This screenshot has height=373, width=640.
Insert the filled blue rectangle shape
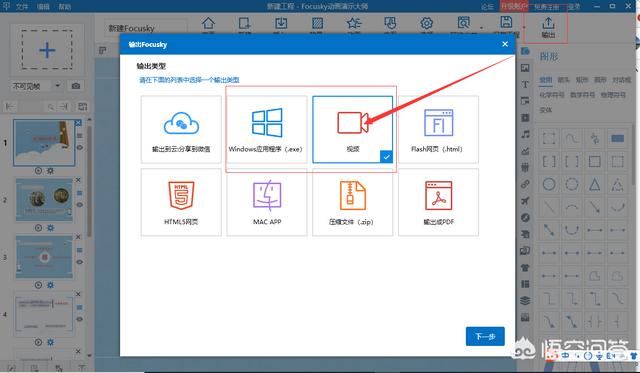pyautogui.click(x=618, y=138)
